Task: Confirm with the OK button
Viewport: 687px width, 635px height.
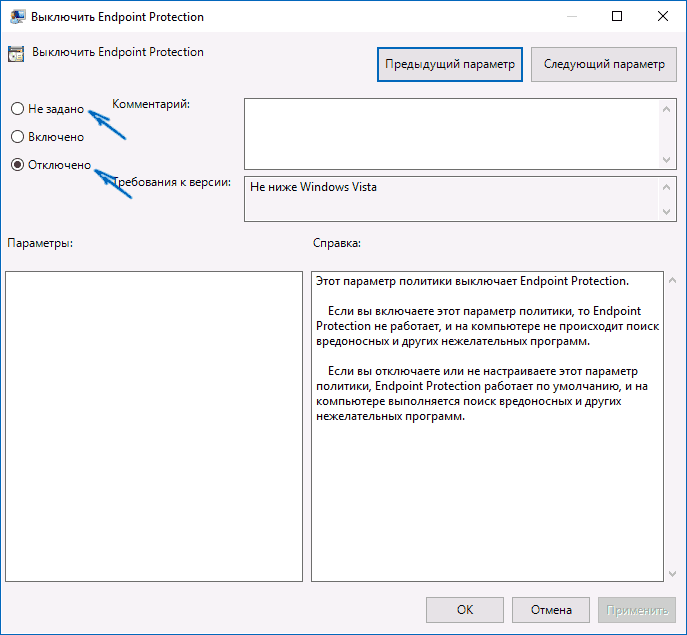Action: tap(465, 610)
